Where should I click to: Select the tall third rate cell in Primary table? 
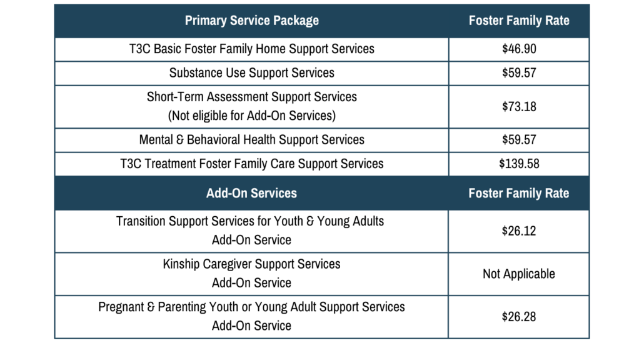tap(519, 107)
